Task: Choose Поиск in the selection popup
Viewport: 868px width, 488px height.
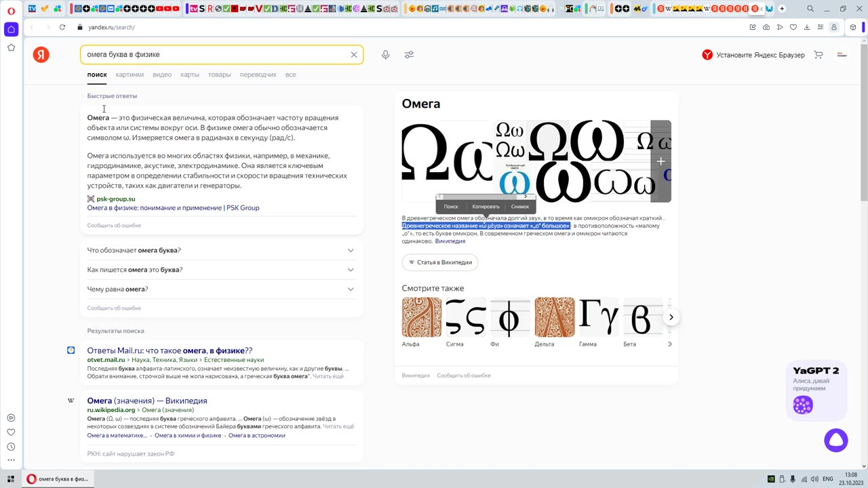Action: pos(451,207)
